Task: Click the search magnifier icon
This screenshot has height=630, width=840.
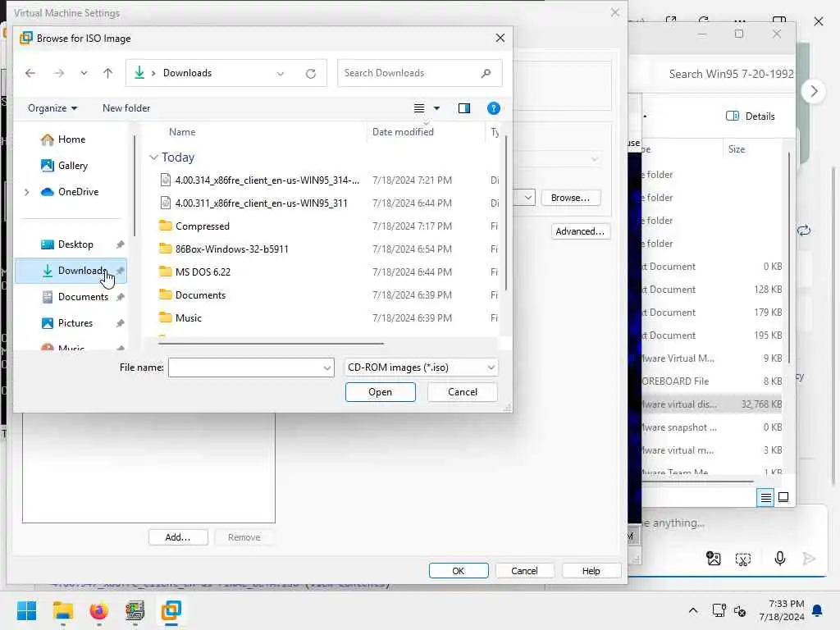Action: (486, 73)
